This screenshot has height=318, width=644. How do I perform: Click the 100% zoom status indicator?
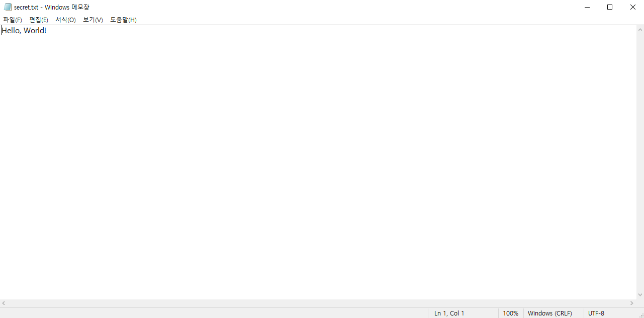tap(511, 313)
